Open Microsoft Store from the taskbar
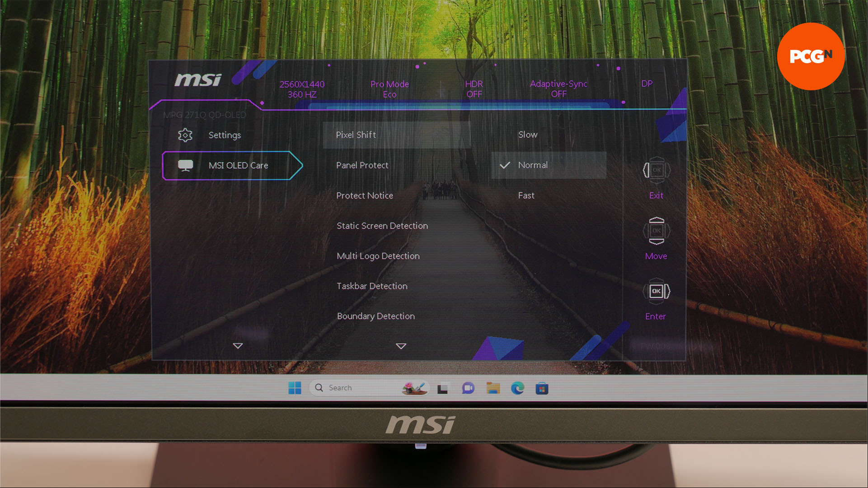This screenshot has height=488, width=868. pyautogui.click(x=542, y=388)
